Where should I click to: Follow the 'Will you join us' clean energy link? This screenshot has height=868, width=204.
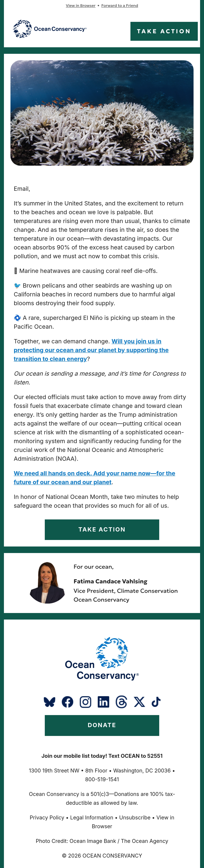coord(91,350)
